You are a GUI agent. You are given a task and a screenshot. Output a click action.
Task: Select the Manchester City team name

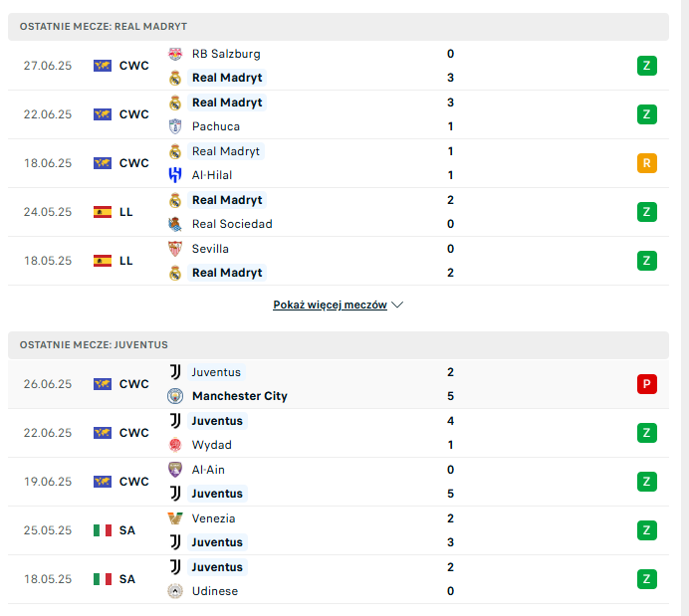pos(240,396)
